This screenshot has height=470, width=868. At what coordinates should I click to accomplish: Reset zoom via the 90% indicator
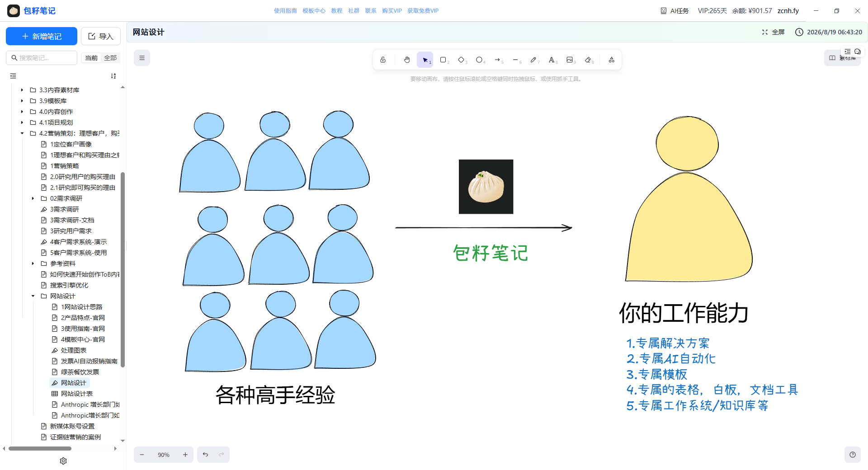coord(164,455)
